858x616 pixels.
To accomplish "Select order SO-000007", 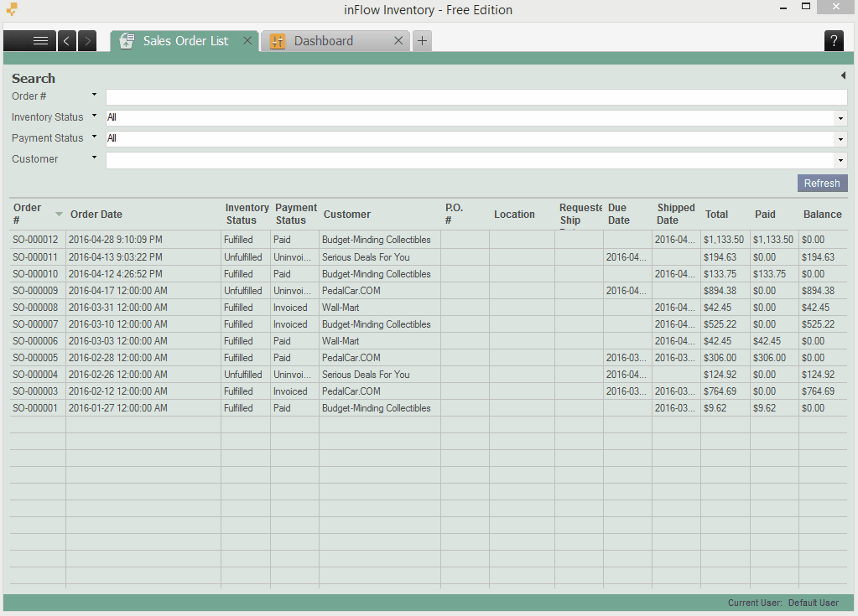I will tap(35, 324).
